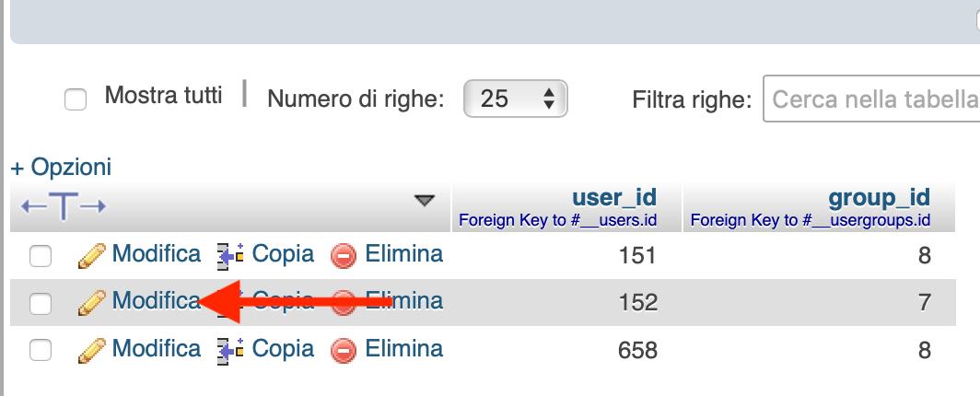Open the Numero di righe dropdown

point(515,99)
